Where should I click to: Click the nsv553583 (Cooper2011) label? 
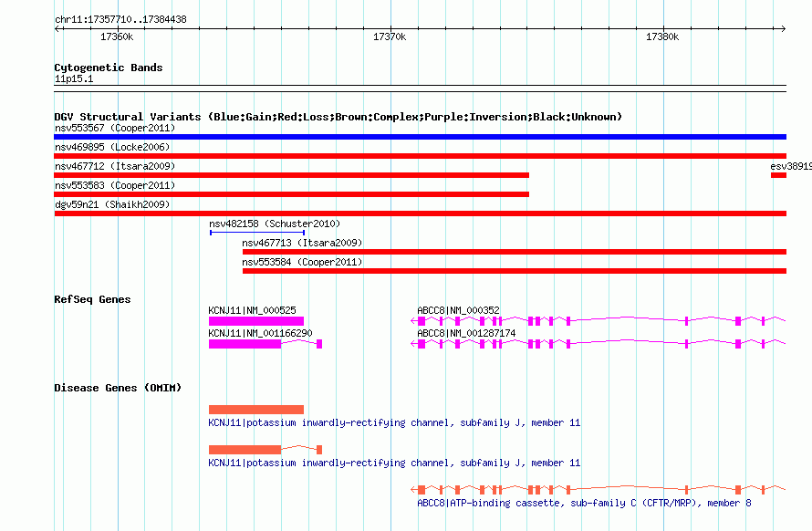coord(115,185)
